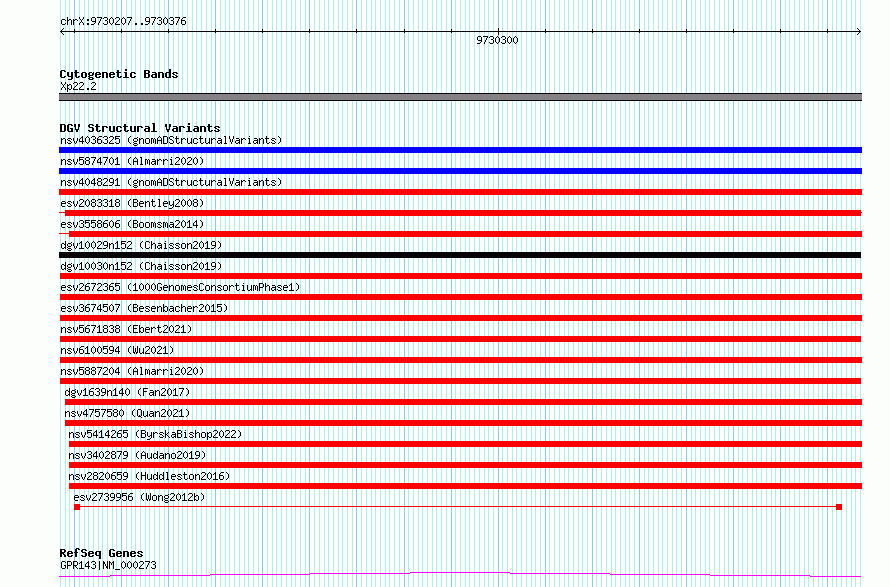This screenshot has width=890, height=587.
Task: Select the DGV Structural Variants track title
Action: (140, 128)
